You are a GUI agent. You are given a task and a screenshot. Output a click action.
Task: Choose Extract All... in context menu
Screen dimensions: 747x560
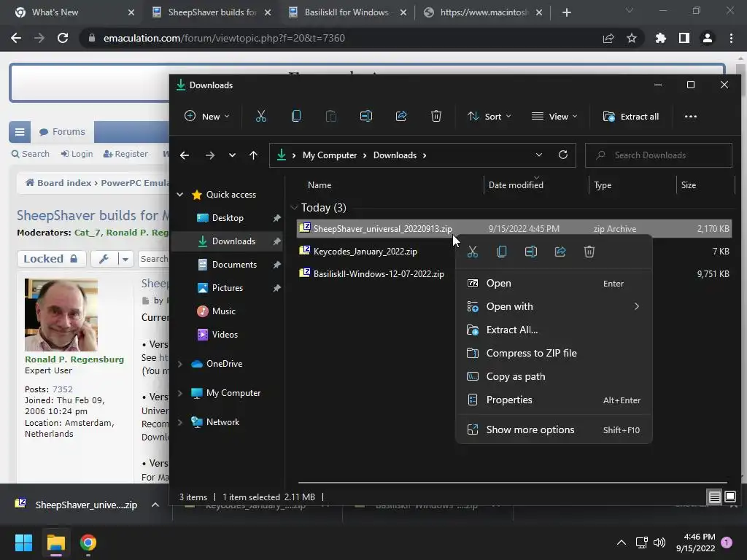coord(554,330)
